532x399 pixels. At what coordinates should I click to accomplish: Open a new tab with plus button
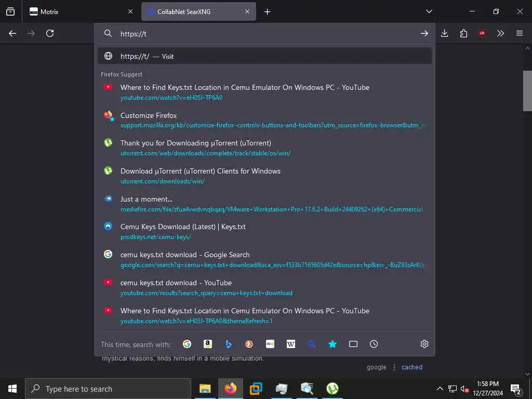[x=268, y=12]
